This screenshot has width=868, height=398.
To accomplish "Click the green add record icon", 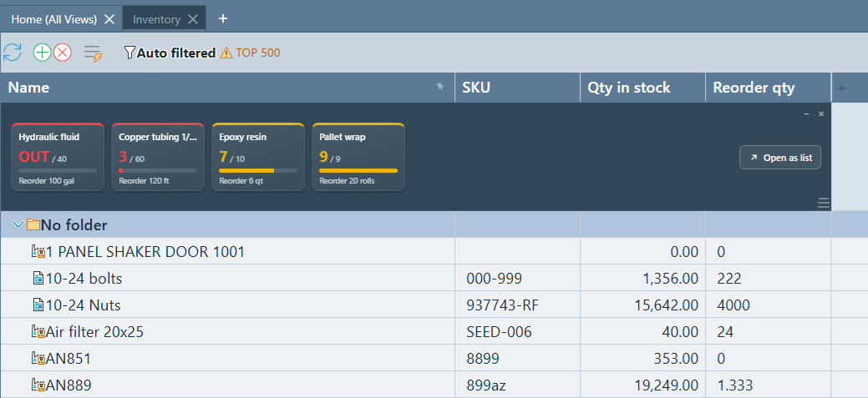I will 42,53.
